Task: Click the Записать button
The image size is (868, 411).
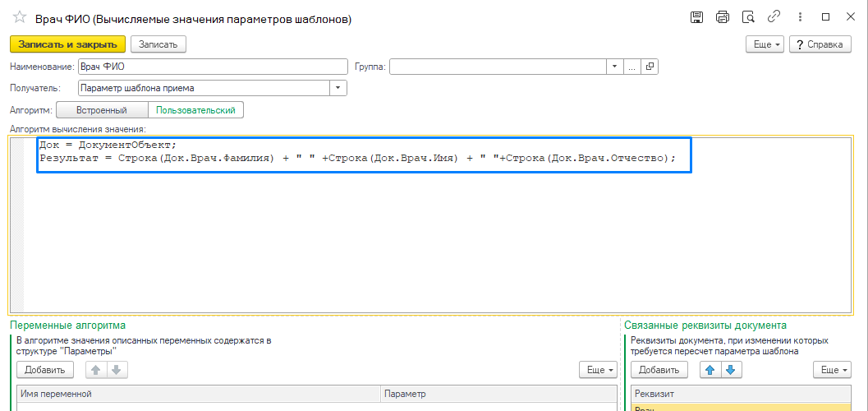Action: pyautogui.click(x=158, y=44)
